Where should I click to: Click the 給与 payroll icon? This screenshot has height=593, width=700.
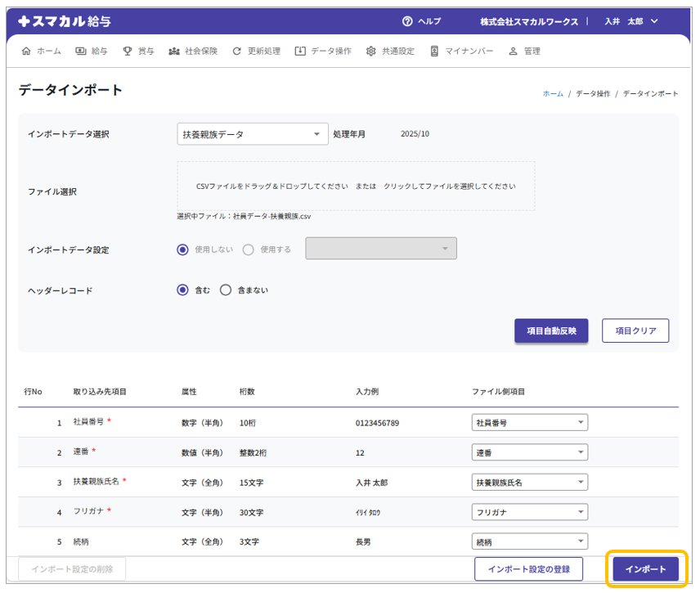pyautogui.click(x=81, y=52)
